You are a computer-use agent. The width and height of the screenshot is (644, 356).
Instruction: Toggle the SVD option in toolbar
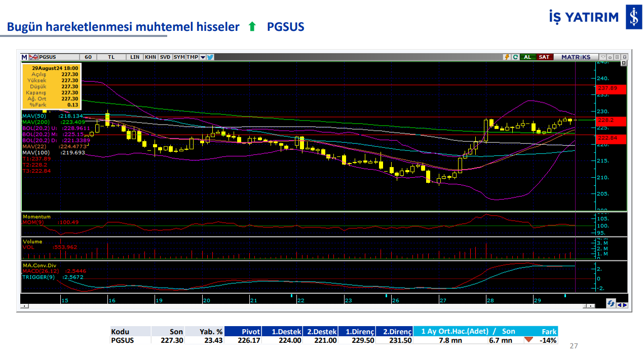pyautogui.click(x=165, y=57)
